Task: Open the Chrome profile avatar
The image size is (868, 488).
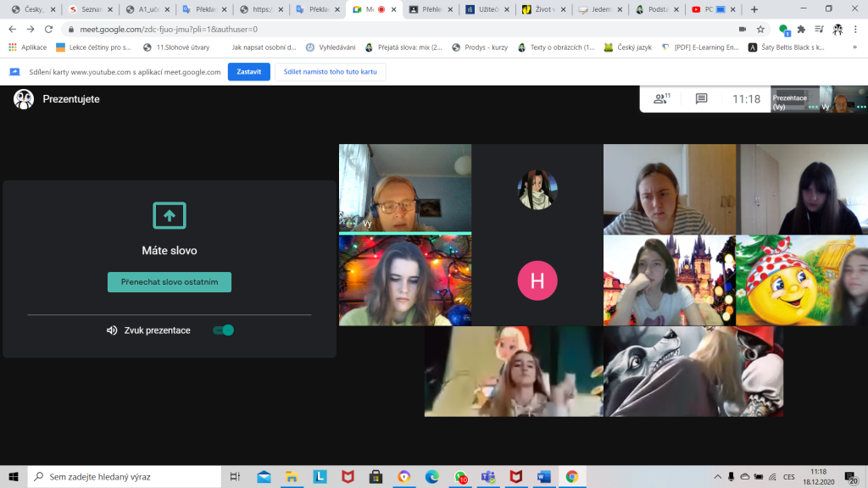Action: [837, 30]
